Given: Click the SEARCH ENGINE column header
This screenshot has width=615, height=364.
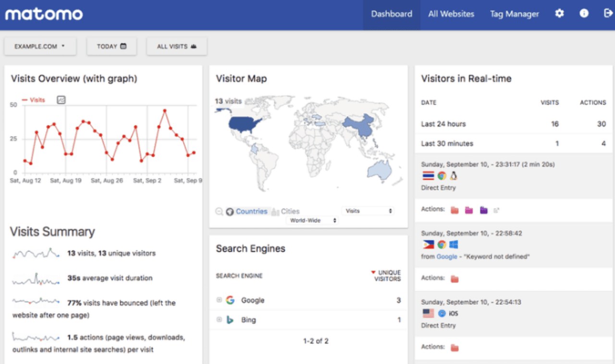Looking at the screenshot, I should (x=239, y=276).
